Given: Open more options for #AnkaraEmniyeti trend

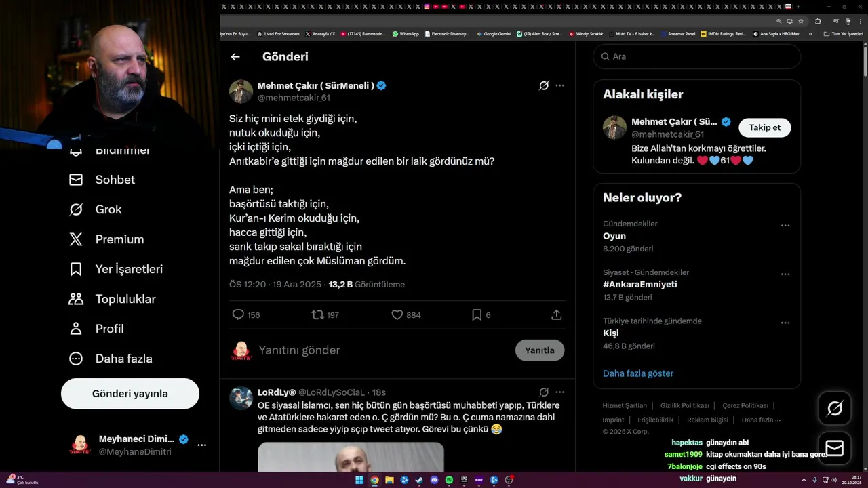Looking at the screenshot, I should pos(785,274).
